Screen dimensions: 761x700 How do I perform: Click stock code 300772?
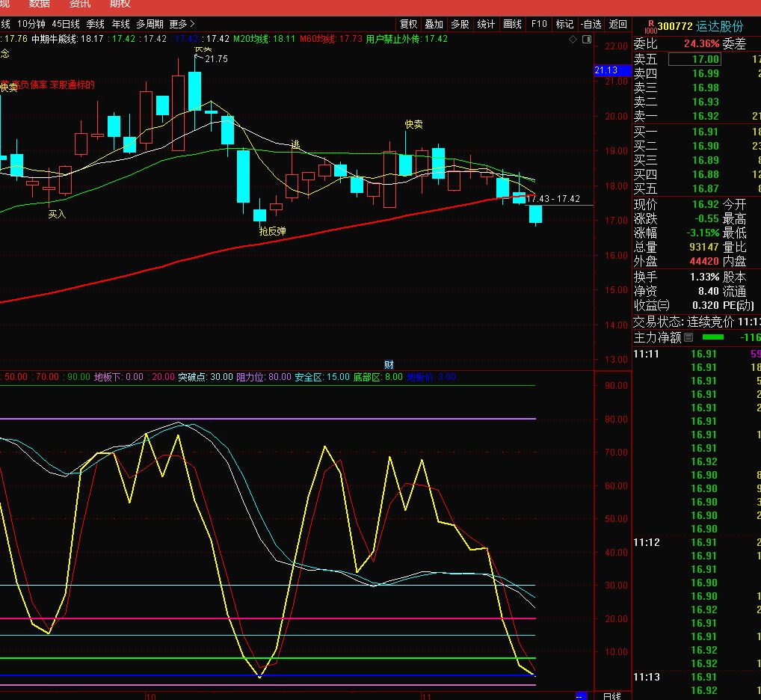(x=674, y=27)
